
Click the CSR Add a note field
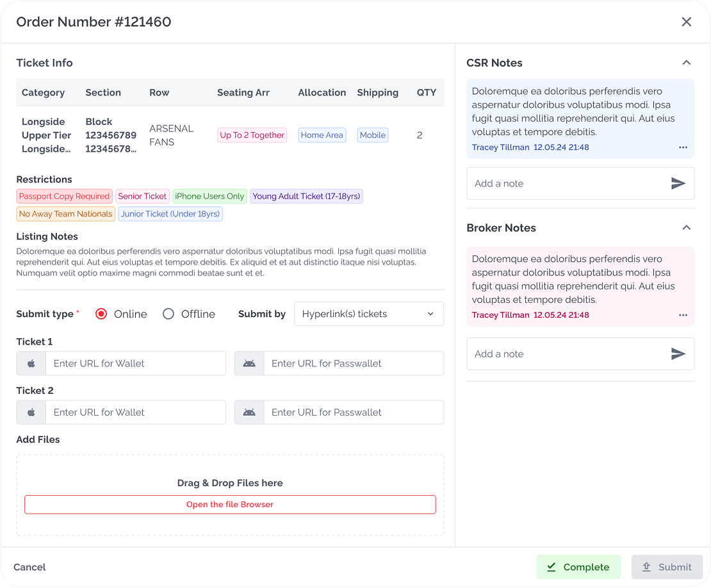(x=567, y=184)
